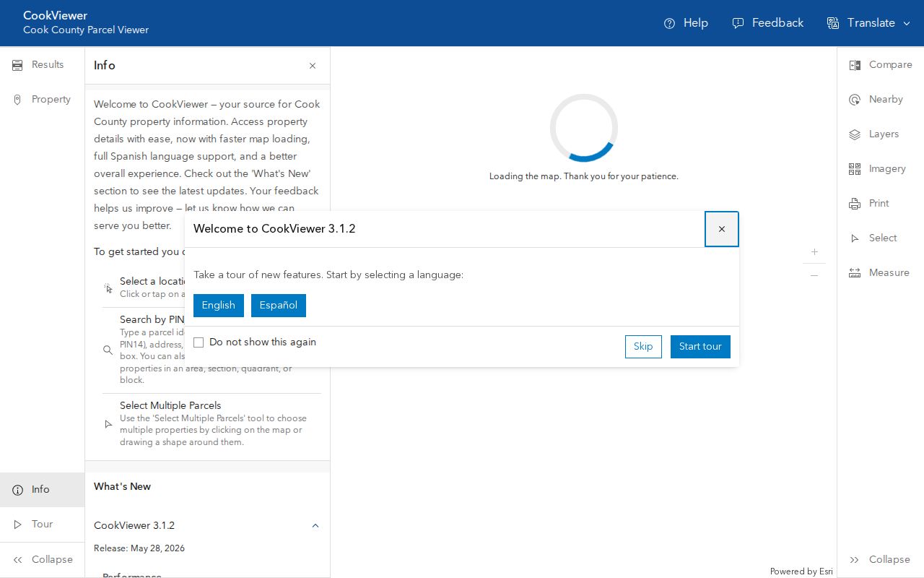Open the Translate dropdown
This screenshot has height=578, width=924.
[x=869, y=23]
